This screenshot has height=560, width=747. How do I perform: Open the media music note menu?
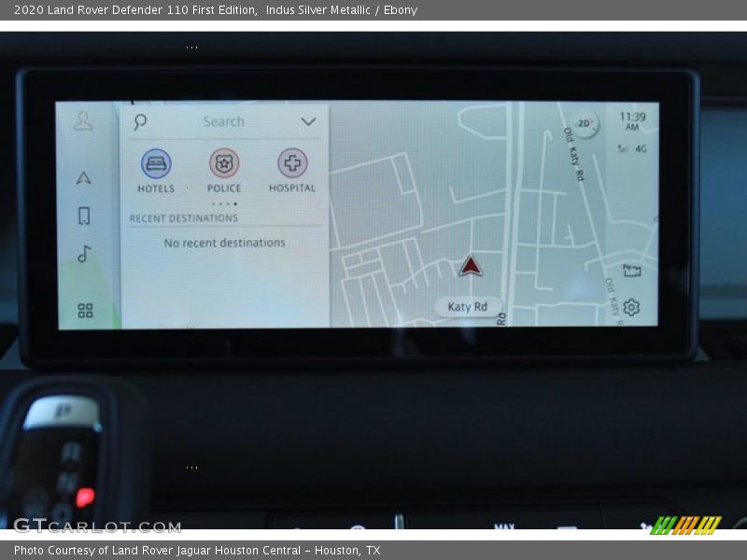pos(84,254)
